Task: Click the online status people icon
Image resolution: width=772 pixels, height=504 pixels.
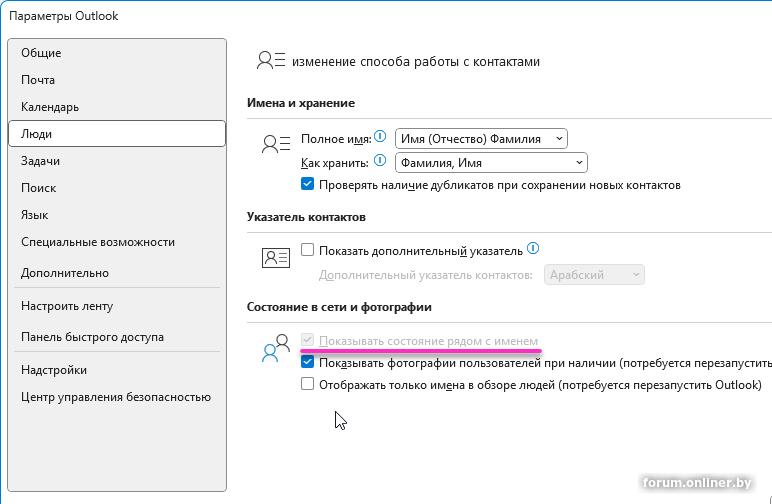Action: pyautogui.click(x=275, y=349)
